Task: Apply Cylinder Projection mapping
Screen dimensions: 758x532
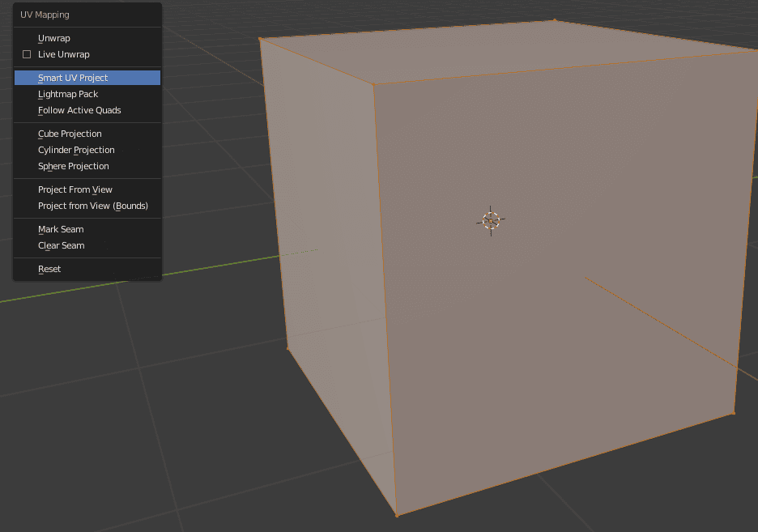Action: tap(76, 150)
